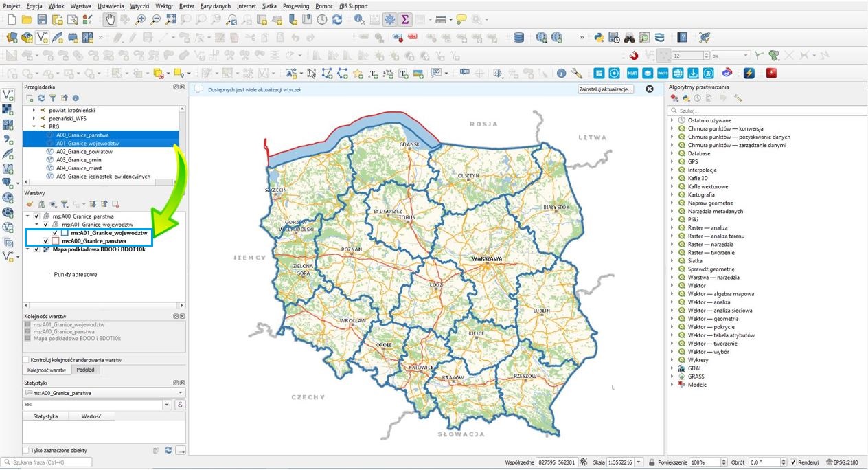The image size is (868, 470).
Task: Open the Statystyki layer dropdown
Action: 104,393
